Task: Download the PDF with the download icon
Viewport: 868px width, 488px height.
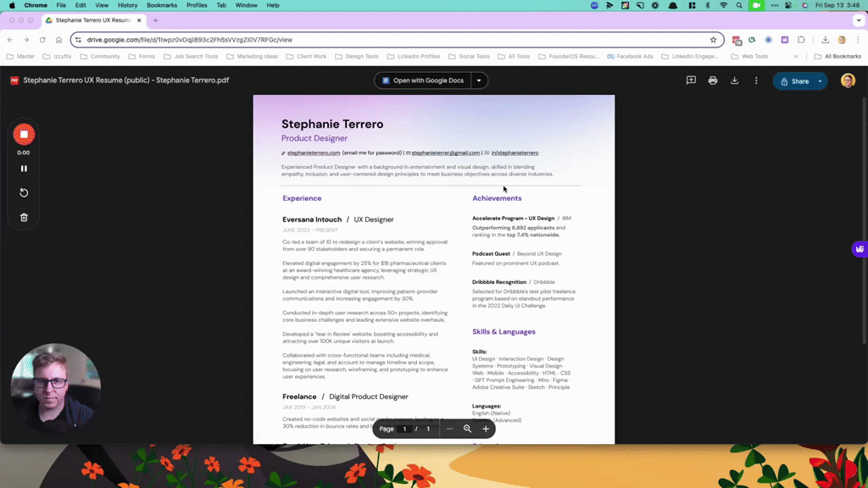Action: (x=734, y=80)
